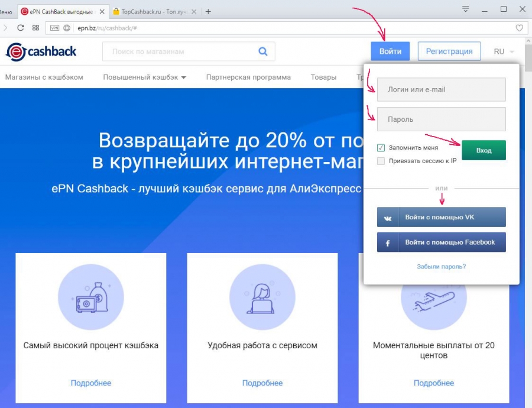The width and height of the screenshot is (532, 408).
Task: Click the globe site info icon
Action: click(x=67, y=28)
